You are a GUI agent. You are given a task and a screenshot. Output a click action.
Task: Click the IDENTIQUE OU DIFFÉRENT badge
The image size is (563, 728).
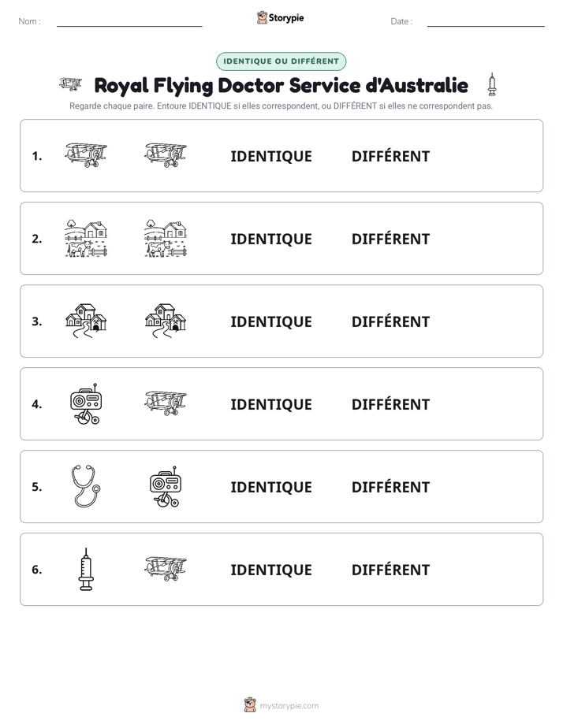281,61
